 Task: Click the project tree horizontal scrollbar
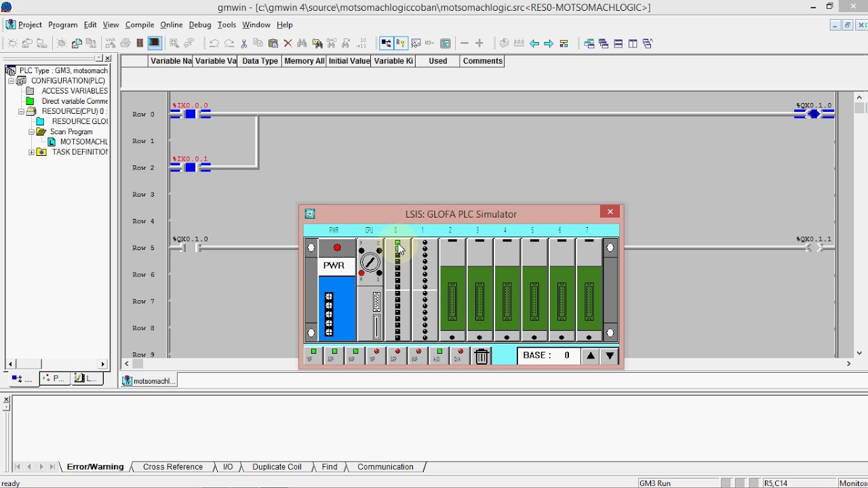(x=56, y=364)
